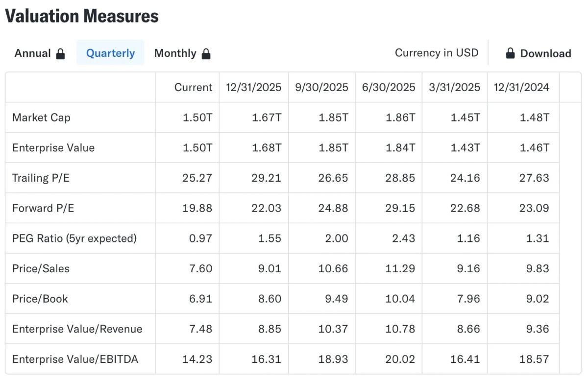The width and height of the screenshot is (588, 380).
Task: Select the 12/31/2025 column header
Action: tap(253, 87)
